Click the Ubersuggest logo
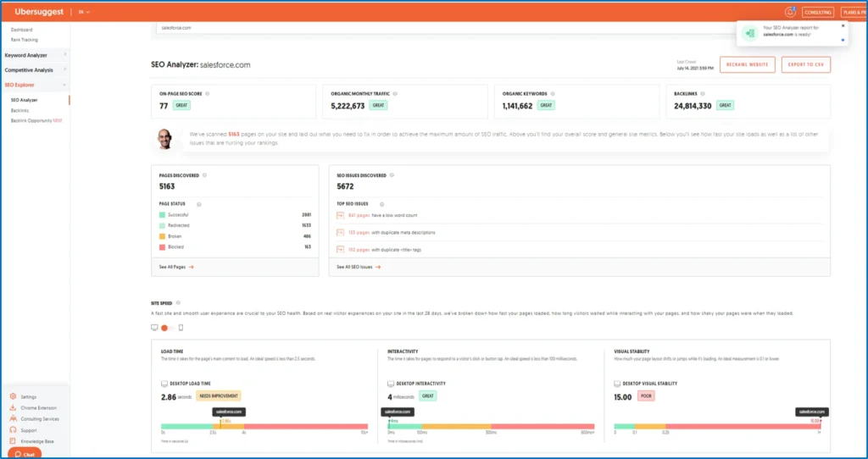868x459 pixels. (39, 12)
